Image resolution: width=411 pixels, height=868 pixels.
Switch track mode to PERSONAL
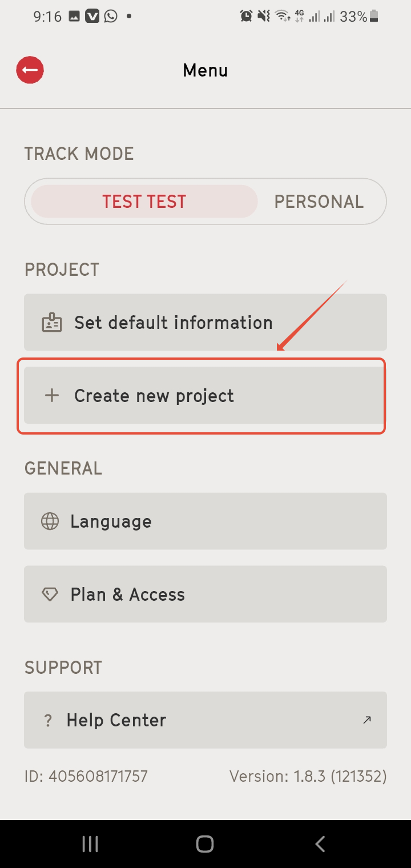(319, 202)
